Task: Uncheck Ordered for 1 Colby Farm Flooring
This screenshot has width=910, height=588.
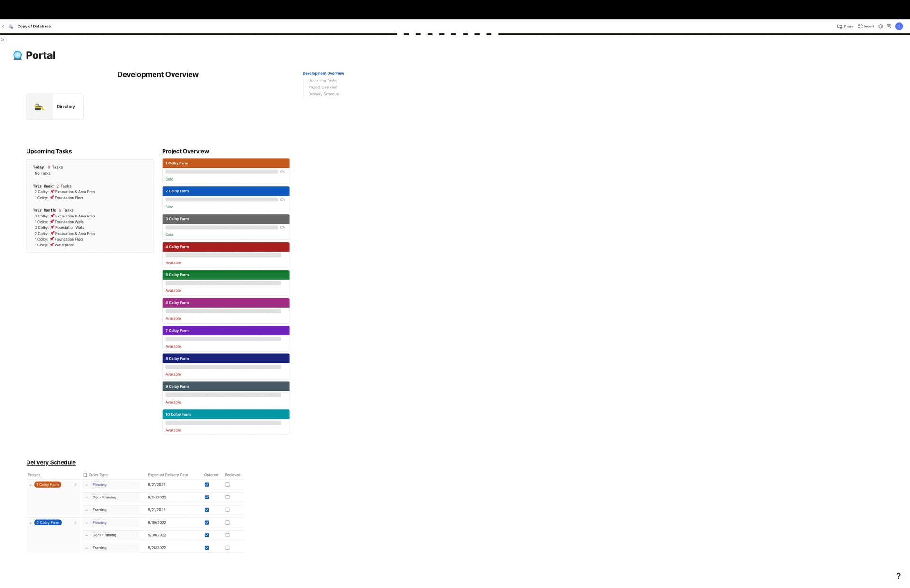Action: coord(207,485)
